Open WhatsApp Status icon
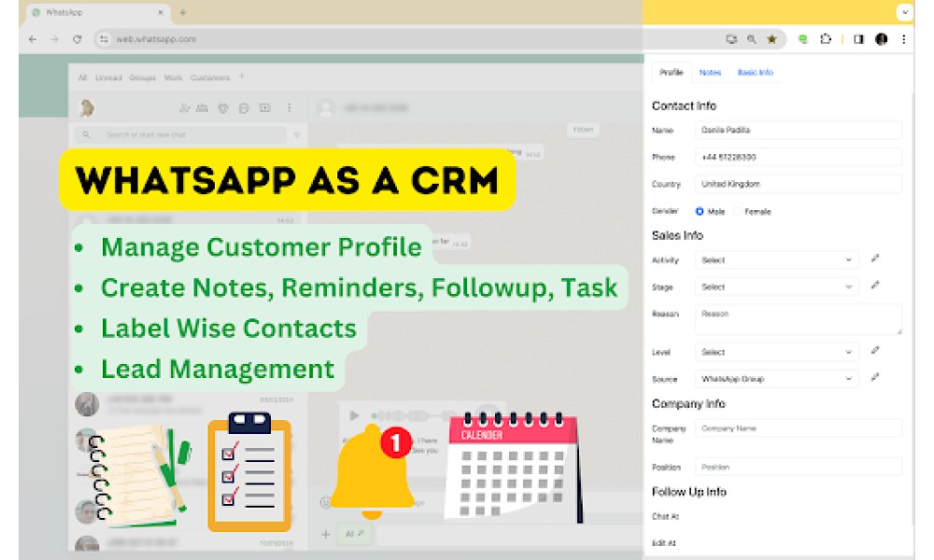The image size is (934, 560). pyautogui.click(x=223, y=107)
